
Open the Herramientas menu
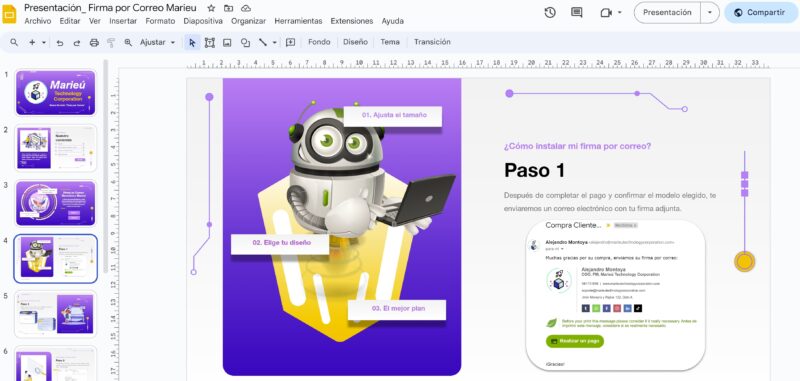pyautogui.click(x=298, y=21)
